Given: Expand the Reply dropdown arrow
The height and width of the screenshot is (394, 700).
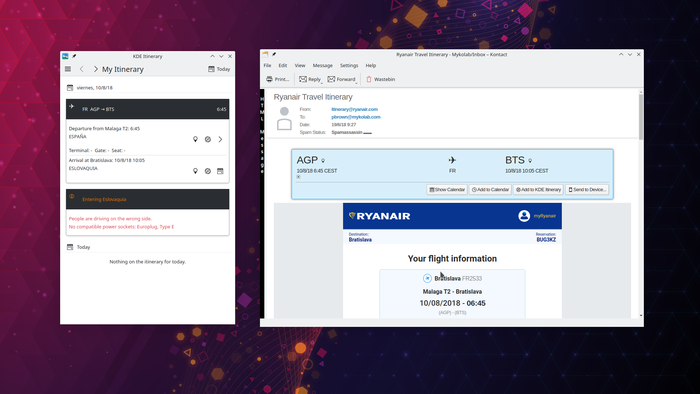Looking at the screenshot, I should [321, 82].
